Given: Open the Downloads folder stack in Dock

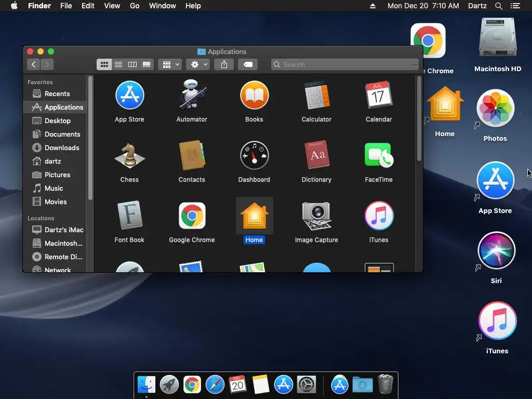Looking at the screenshot, I should point(362,385).
